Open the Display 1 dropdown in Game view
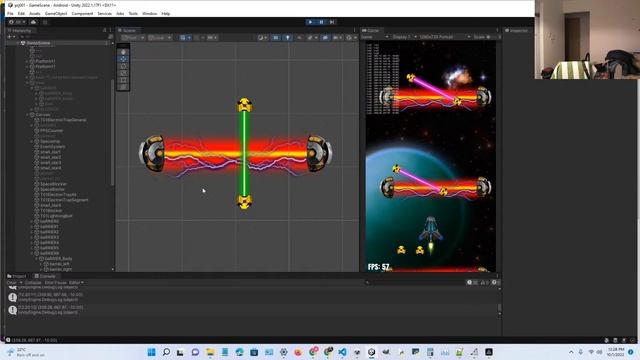Image resolution: width=640 pixels, height=360 pixels. point(404,37)
